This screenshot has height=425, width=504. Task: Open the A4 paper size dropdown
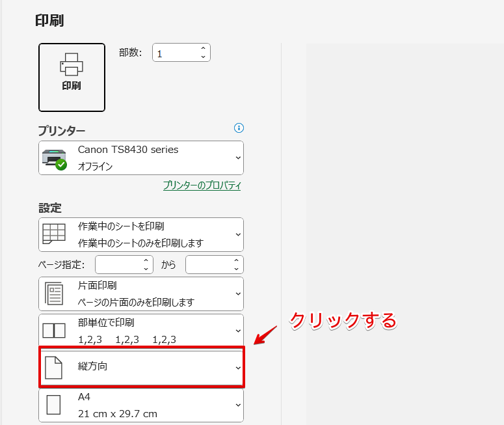point(141,405)
